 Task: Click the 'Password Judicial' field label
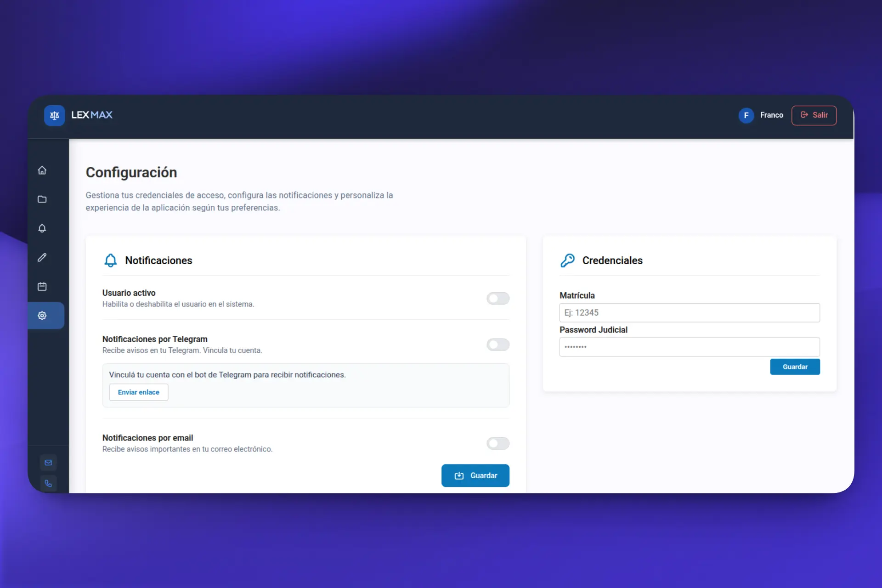[594, 330]
